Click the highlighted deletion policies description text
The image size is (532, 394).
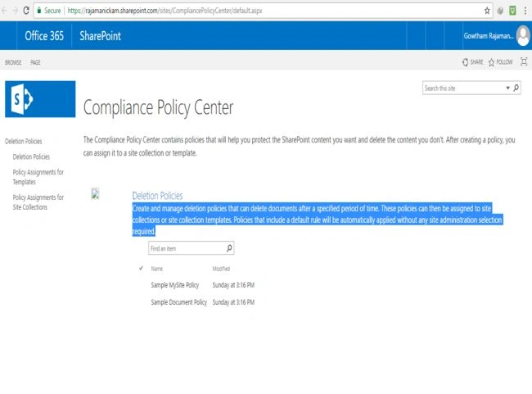click(x=318, y=220)
